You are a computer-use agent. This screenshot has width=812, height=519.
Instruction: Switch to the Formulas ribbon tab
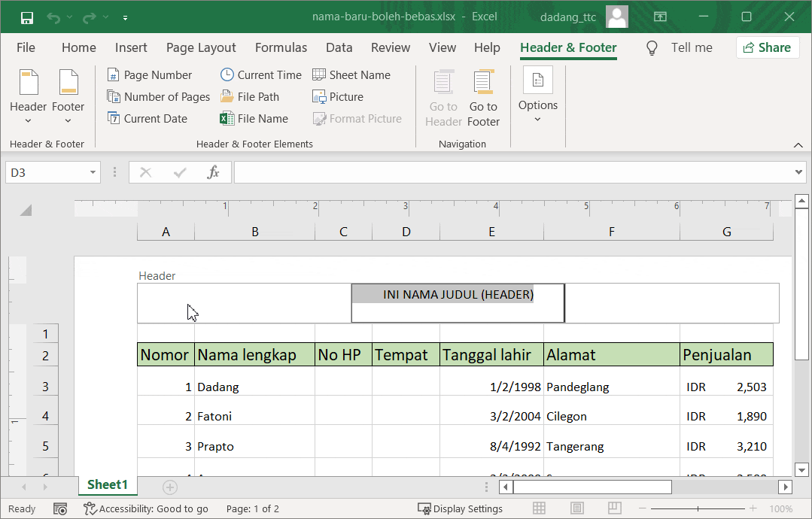(x=281, y=47)
